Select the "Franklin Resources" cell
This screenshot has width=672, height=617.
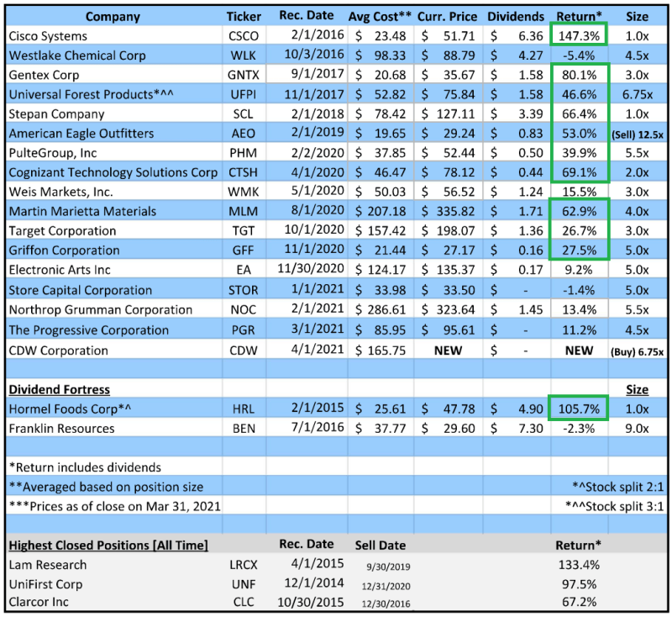point(61,429)
